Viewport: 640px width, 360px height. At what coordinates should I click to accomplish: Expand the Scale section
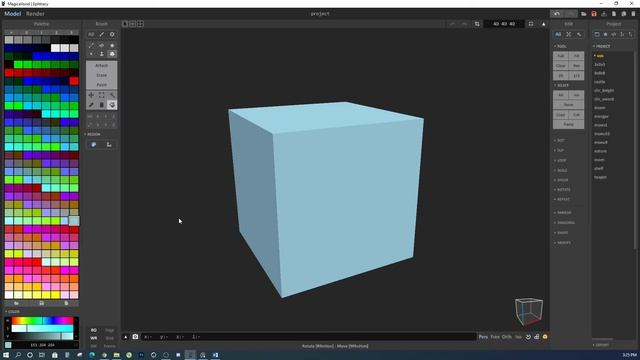tap(561, 170)
